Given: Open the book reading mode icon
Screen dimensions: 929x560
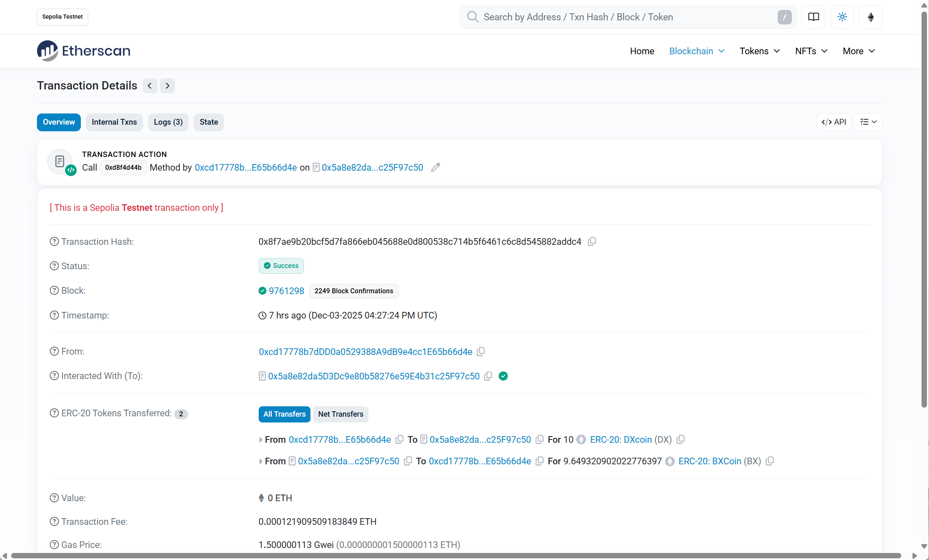Looking at the screenshot, I should 813,17.
